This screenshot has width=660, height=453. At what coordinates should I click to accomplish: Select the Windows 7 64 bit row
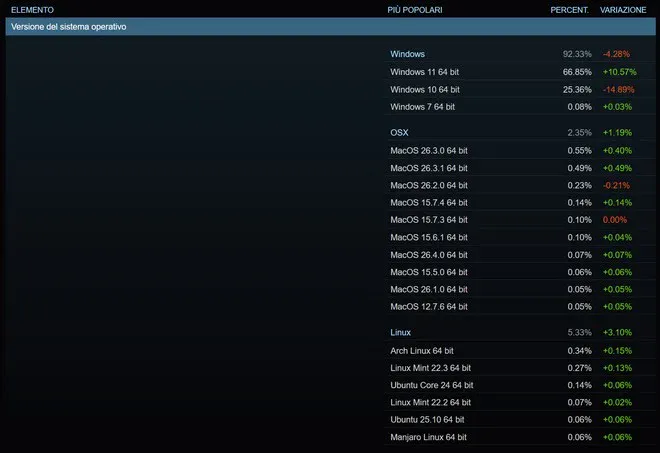coord(519,107)
